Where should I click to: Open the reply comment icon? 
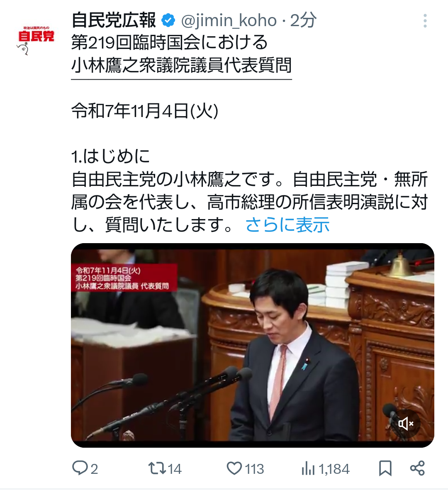point(80,468)
